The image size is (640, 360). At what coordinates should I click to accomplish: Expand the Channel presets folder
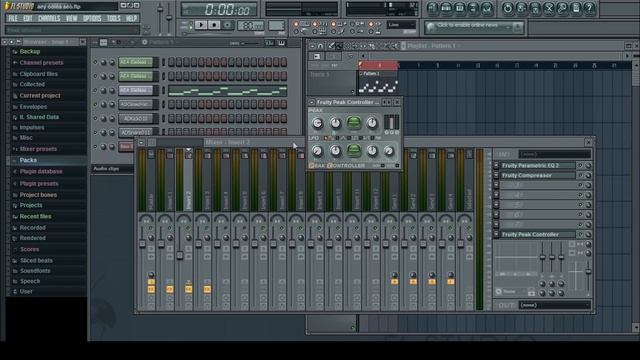tap(41, 63)
